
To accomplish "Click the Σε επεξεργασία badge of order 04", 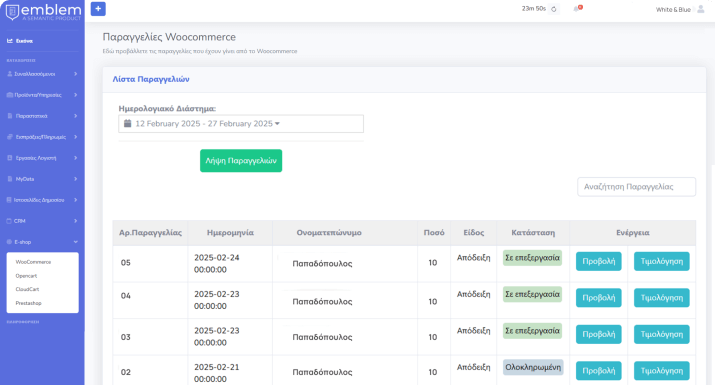I will click(532, 294).
